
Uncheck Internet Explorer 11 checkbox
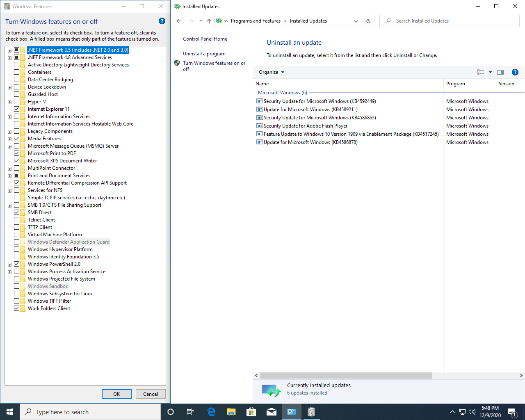tap(16, 109)
